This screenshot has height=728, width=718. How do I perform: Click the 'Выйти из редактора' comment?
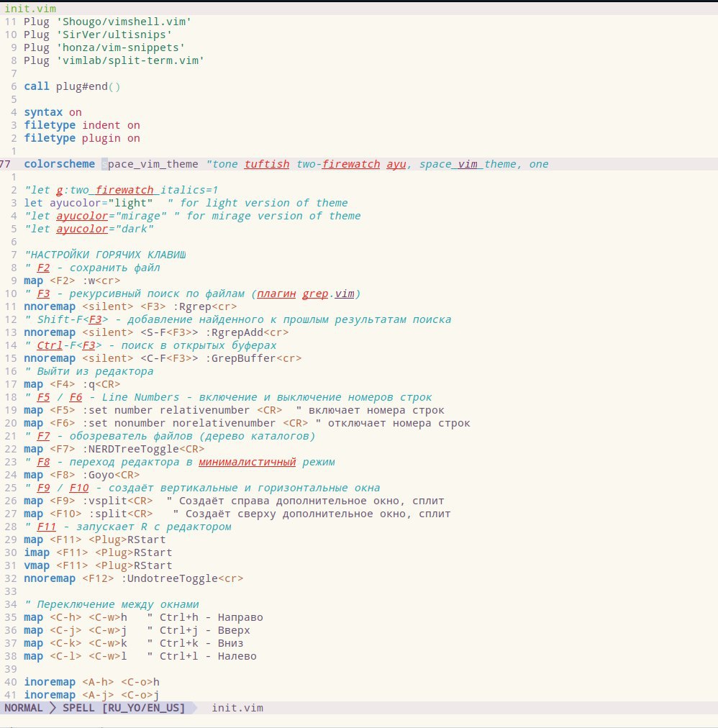(88, 371)
